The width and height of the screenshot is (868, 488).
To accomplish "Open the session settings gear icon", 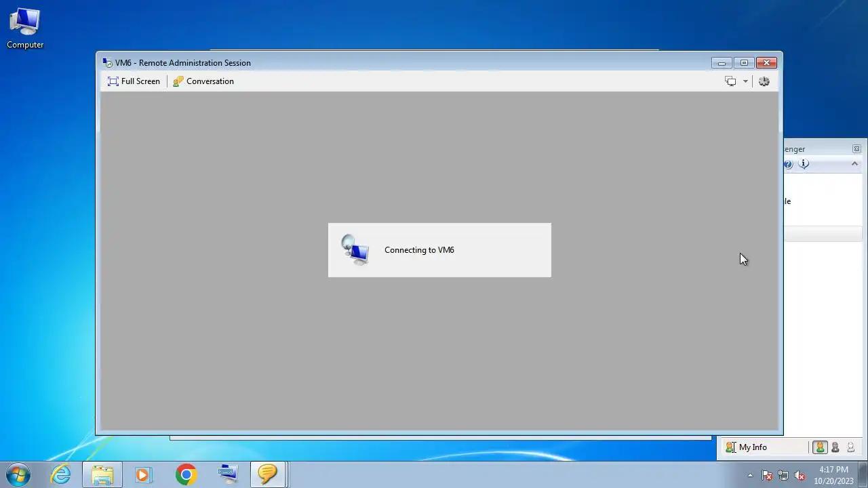I will click(764, 81).
